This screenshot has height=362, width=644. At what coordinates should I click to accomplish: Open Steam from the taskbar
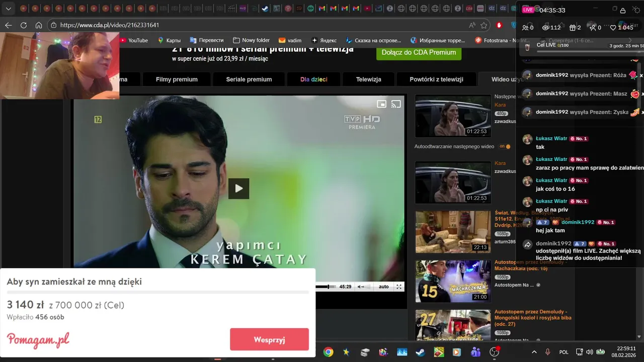(x=420, y=352)
